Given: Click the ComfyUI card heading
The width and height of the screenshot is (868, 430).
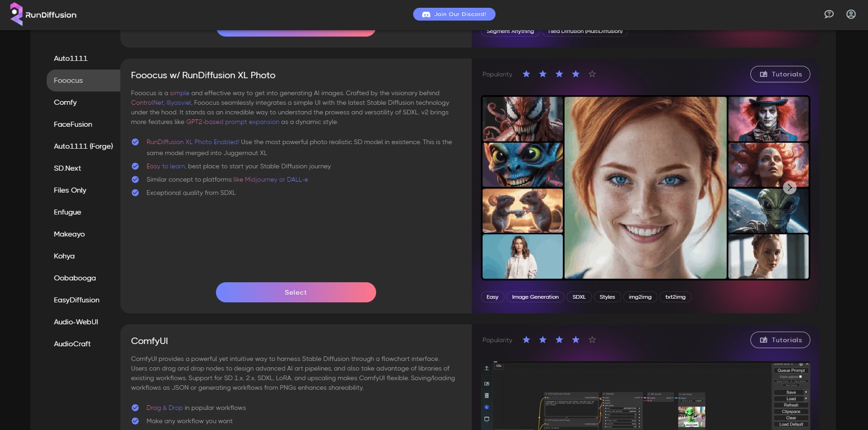Looking at the screenshot, I should tap(149, 341).
